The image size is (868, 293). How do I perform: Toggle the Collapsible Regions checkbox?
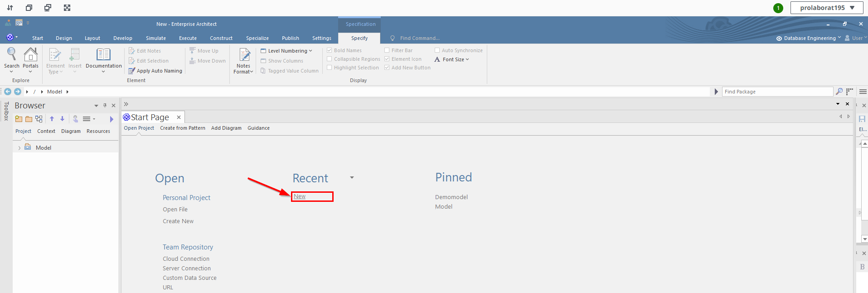point(330,59)
